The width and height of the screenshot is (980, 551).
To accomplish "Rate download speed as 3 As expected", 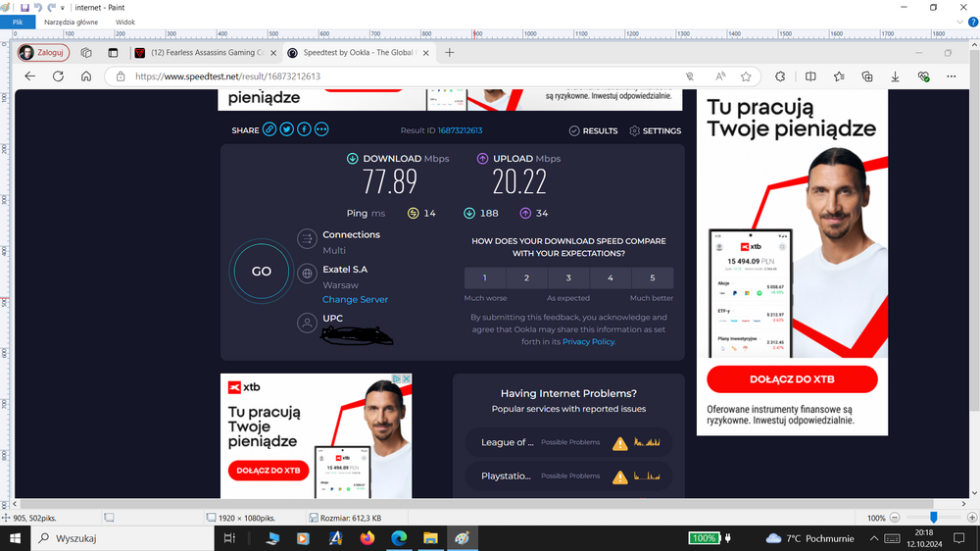I will coord(568,277).
